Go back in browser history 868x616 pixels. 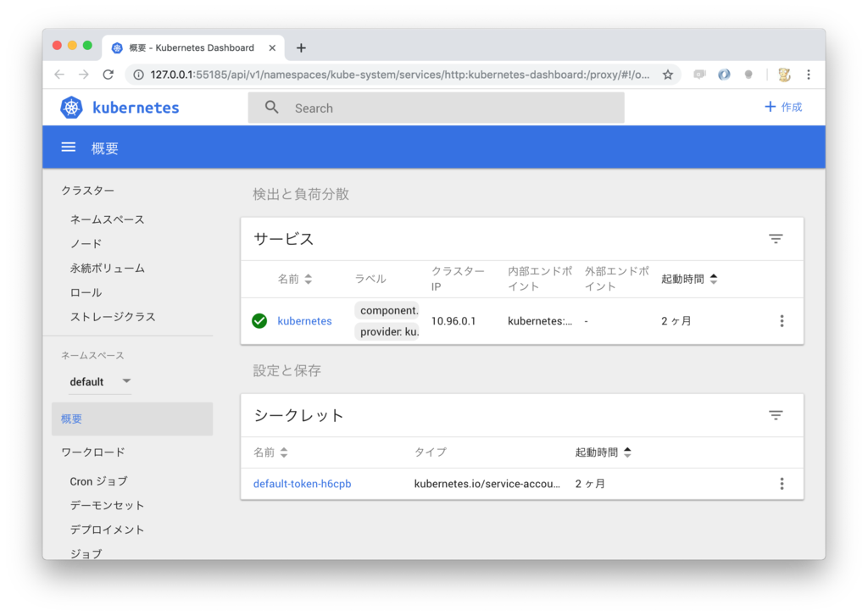(x=60, y=75)
